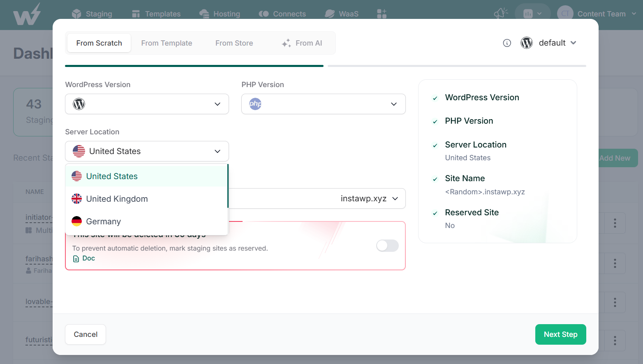Toggle the reserved site switch
This screenshot has width=643, height=364.
pos(387,246)
